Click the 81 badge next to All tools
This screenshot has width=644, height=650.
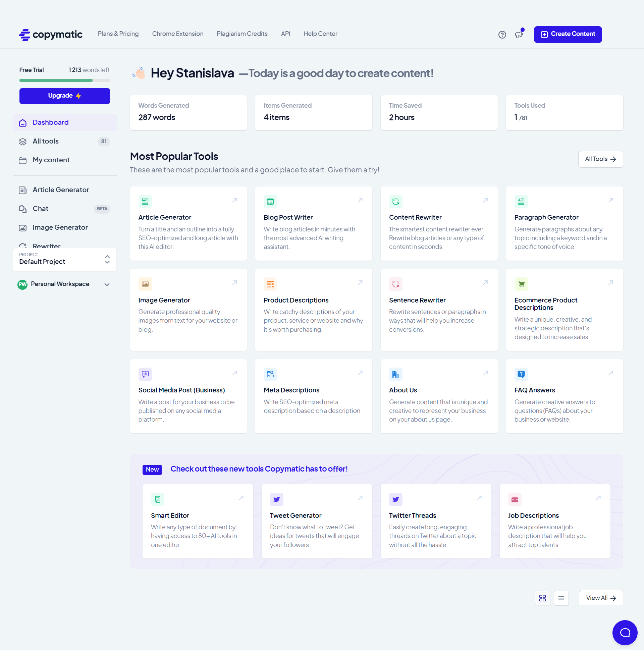(104, 142)
